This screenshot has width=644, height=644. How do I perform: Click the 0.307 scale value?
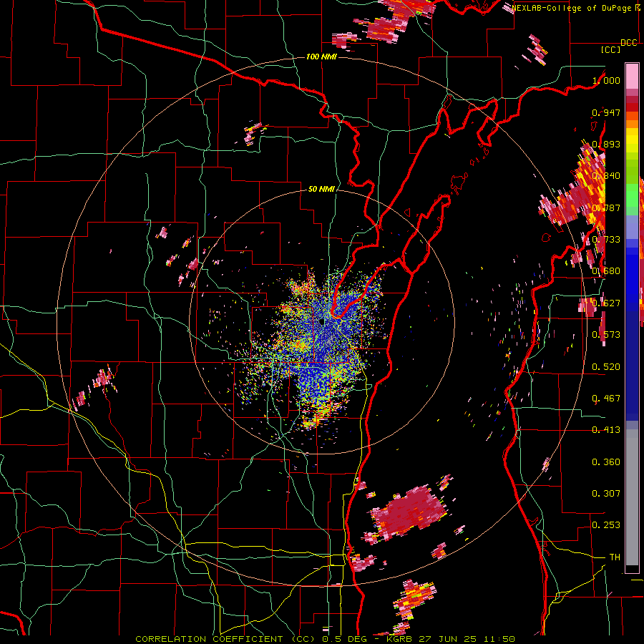point(606,494)
